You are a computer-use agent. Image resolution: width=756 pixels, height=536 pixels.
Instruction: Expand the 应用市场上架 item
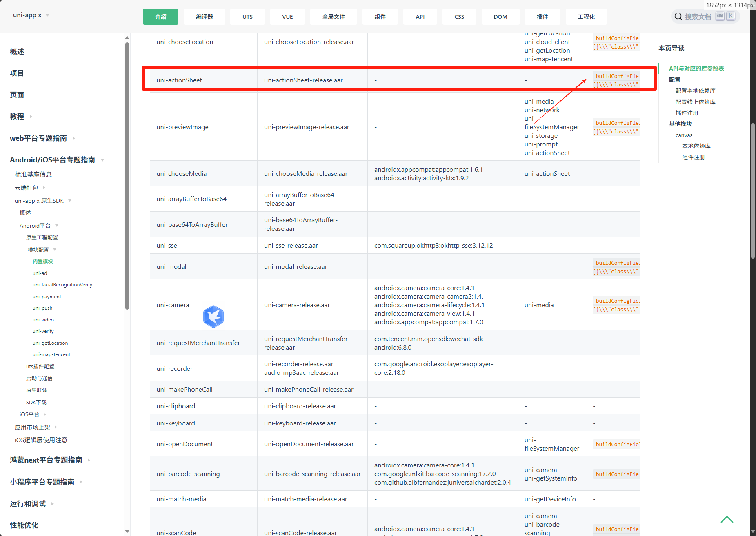coord(56,427)
